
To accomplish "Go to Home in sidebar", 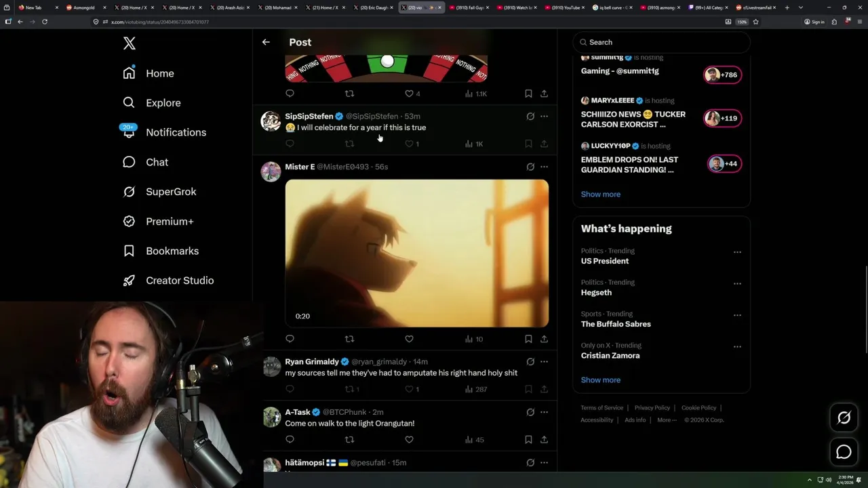I will click(149, 73).
